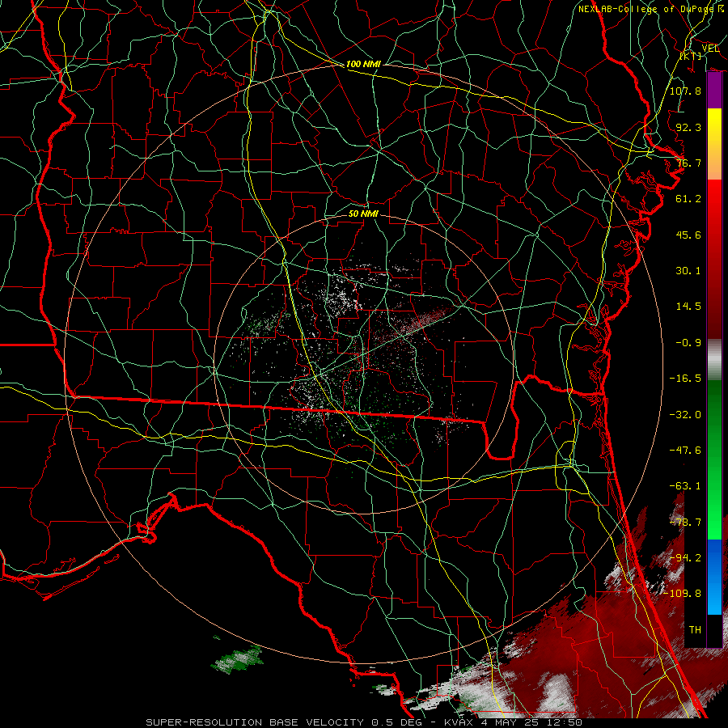This screenshot has height=728, width=728.
Task: Click the -109.8 velocity scale value
Action: coord(682,594)
